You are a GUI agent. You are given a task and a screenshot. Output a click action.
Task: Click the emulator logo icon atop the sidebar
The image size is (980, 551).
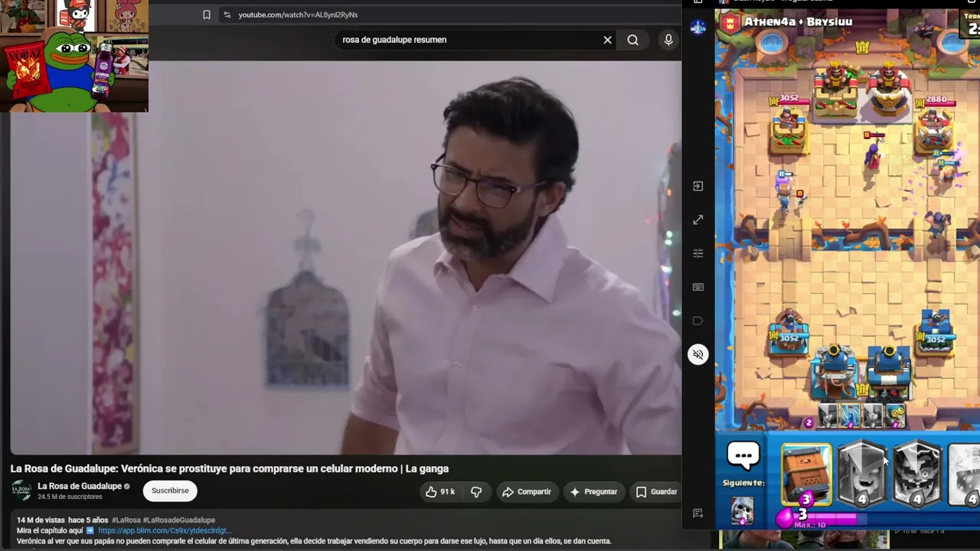tap(698, 28)
